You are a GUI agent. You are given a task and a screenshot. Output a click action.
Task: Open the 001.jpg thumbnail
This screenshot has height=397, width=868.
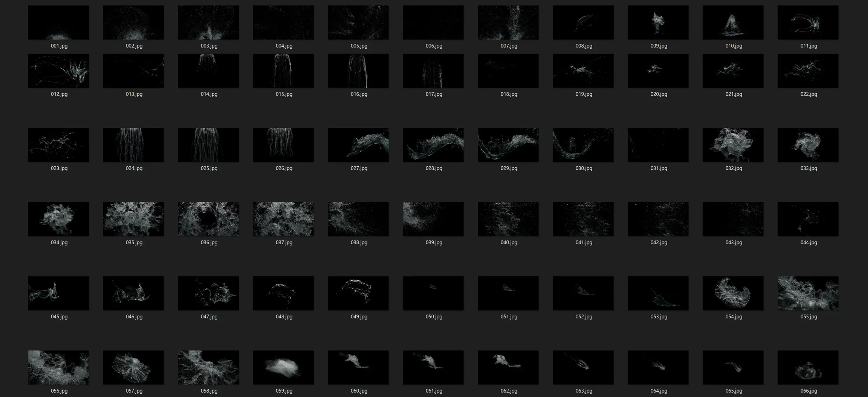[58, 22]
